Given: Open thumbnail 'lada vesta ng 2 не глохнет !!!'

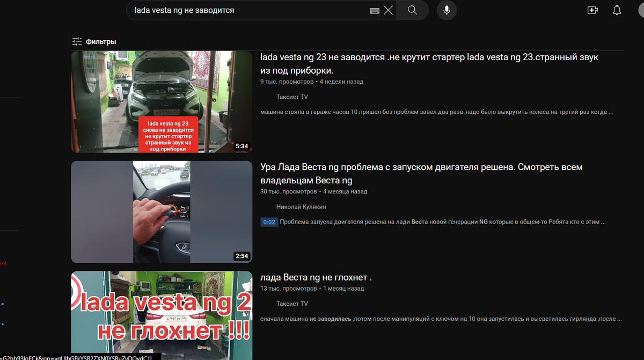Looking at the screenshot, I should click(162, 315).
